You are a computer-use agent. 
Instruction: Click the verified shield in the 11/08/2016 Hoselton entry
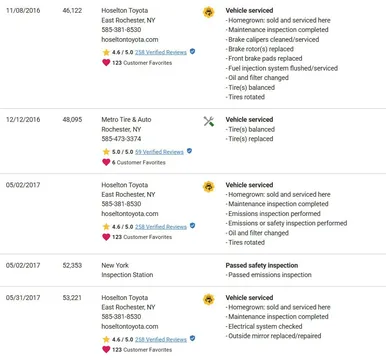[192, 51]
